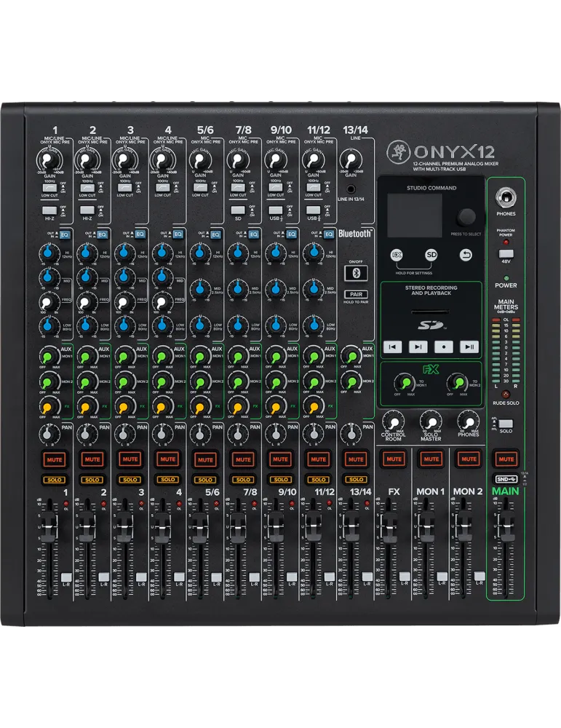This screenshot has width=561, height=728.
Task: Click the SND USB button above Main
Action: tap(506, 479)
